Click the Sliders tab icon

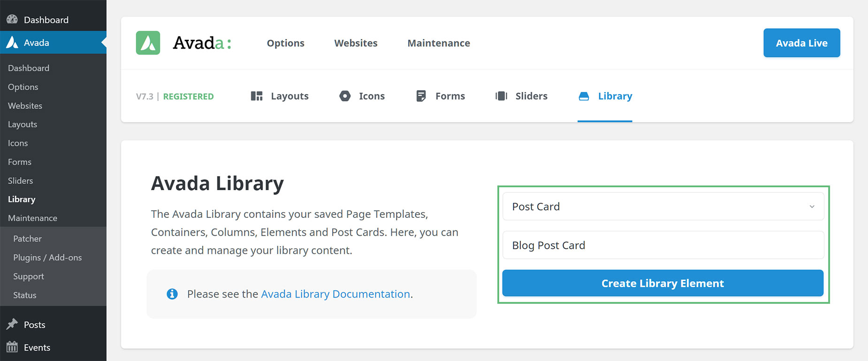501,96
